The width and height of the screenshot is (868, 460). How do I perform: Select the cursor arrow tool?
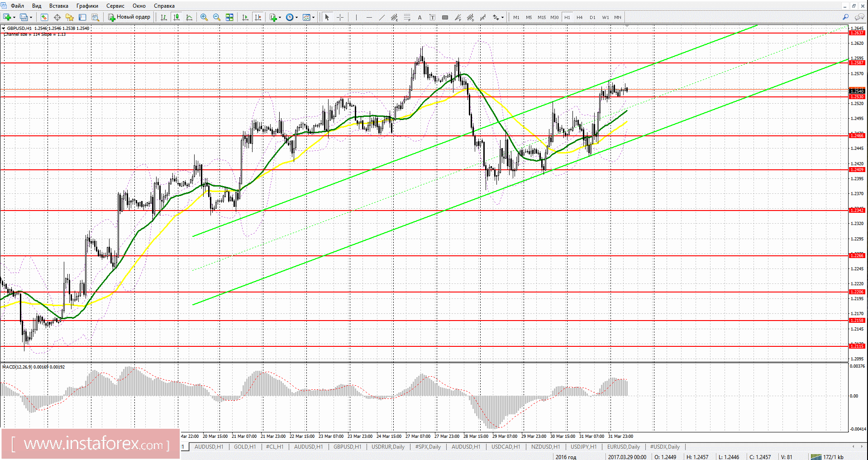coord(327,17)
